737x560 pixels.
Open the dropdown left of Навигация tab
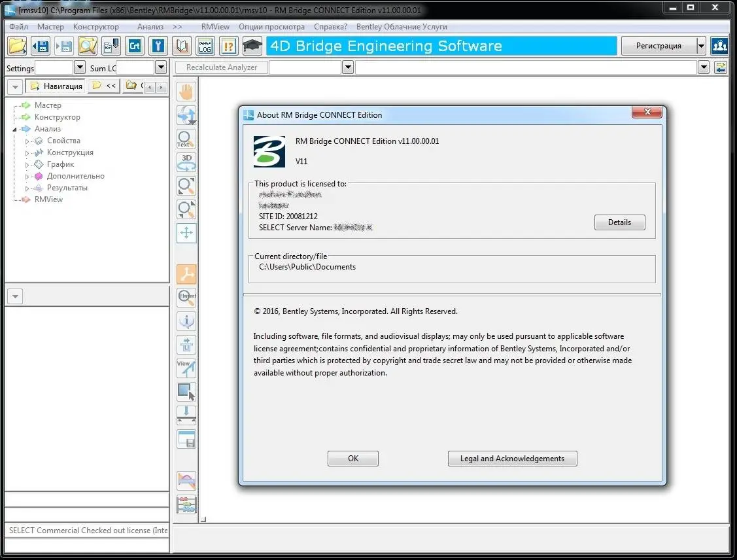pos(16,86)
